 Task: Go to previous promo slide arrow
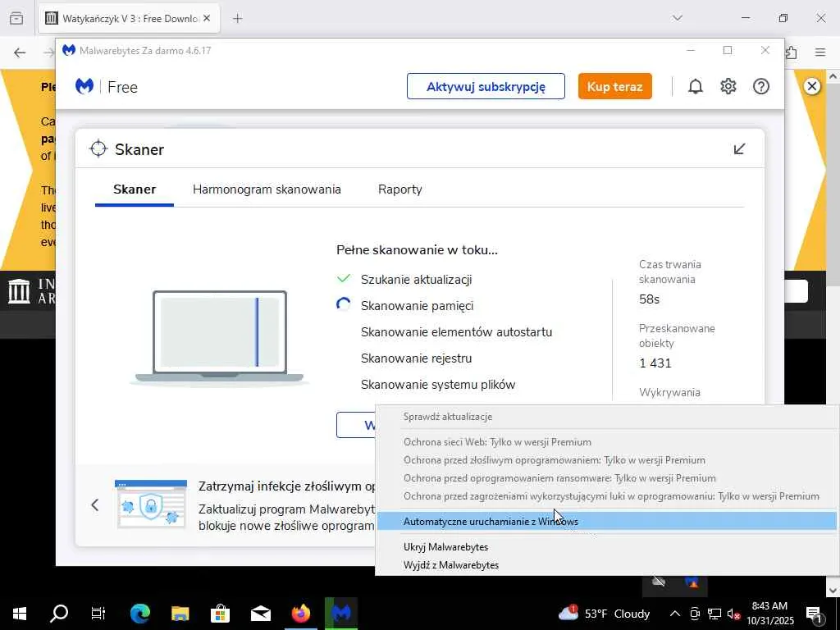coord(95,504)
